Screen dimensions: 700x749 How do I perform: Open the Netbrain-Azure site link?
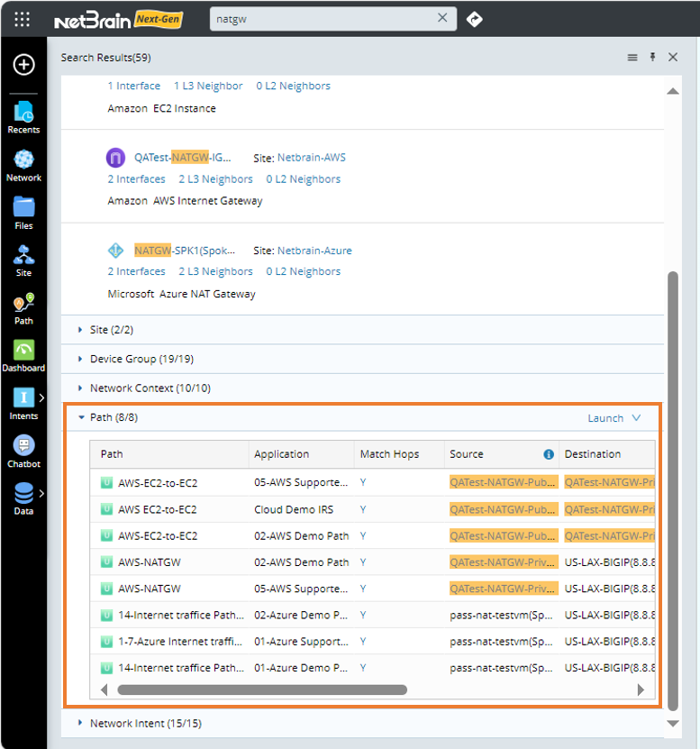[x=314, y=251]
